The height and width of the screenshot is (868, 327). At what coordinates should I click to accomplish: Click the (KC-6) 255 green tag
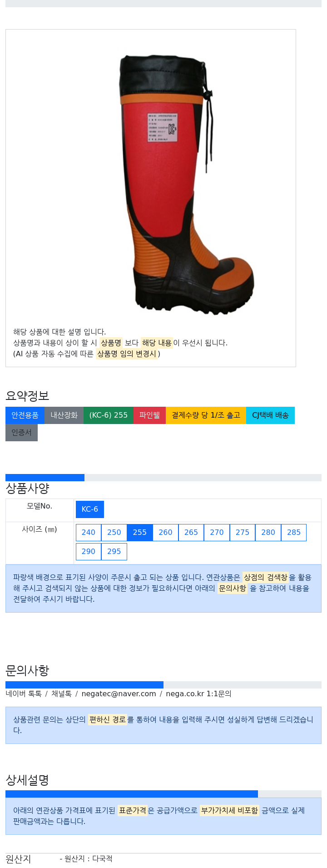pyautogui.click(x=109, y=415)
